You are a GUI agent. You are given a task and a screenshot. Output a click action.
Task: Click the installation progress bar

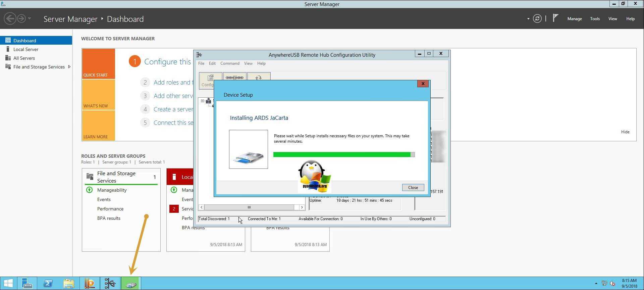(343, 155)
